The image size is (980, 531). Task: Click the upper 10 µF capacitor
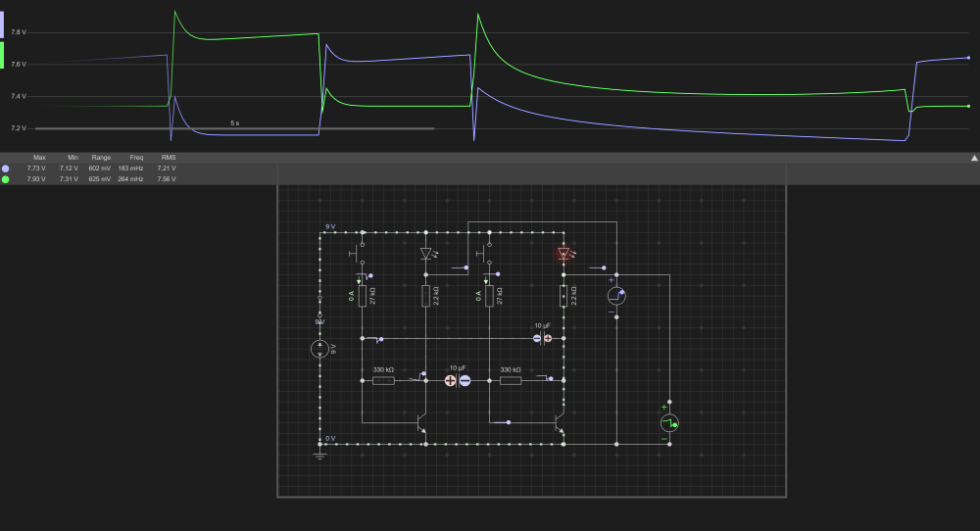pos(543,338)
